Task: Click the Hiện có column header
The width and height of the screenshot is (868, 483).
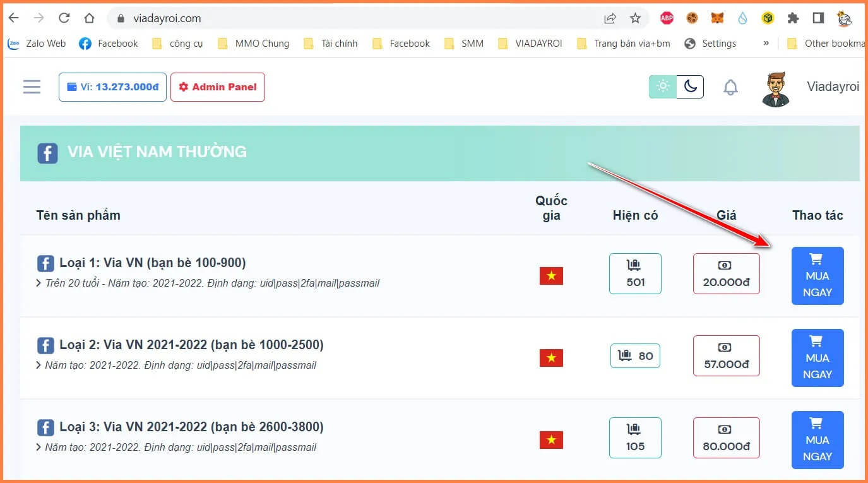Action: 635,215
